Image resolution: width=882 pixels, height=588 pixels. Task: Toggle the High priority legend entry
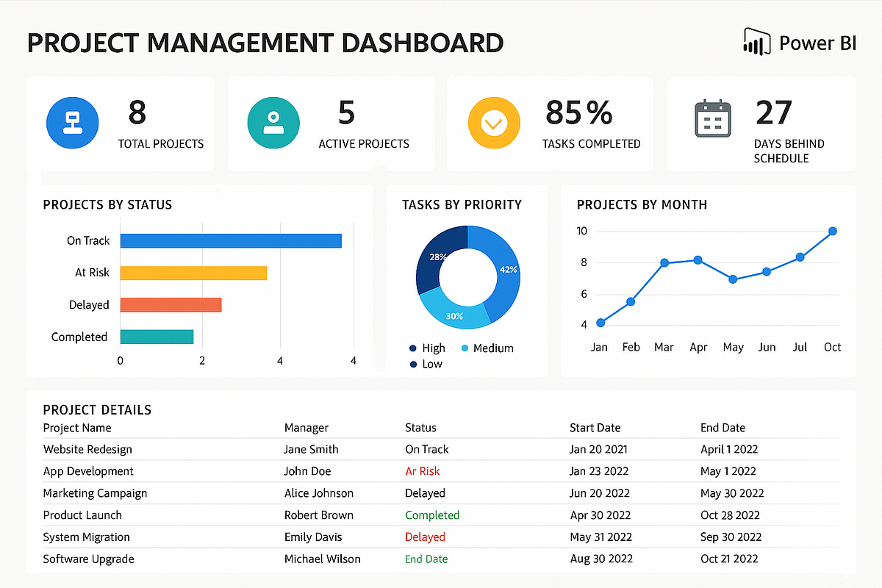[x=429, y=348]
